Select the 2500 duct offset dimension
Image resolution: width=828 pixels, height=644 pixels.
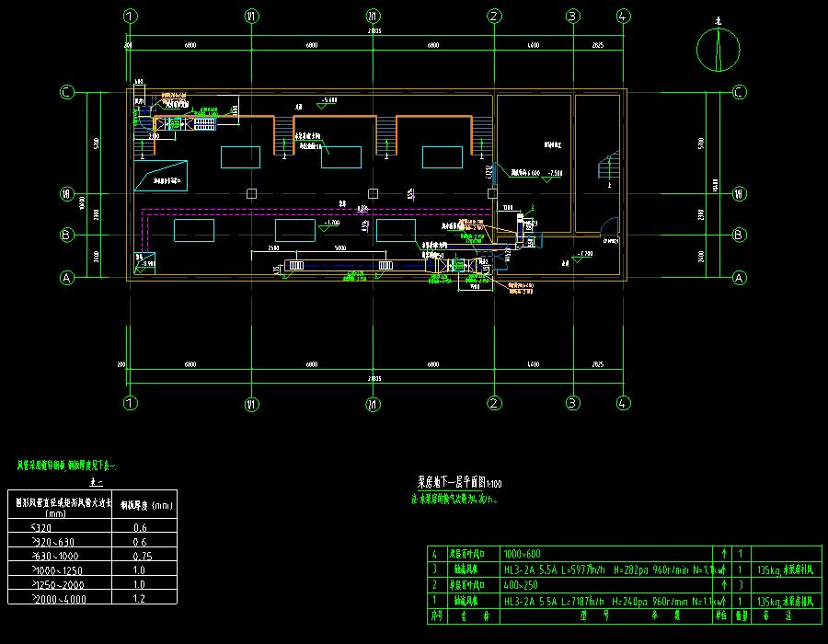tap(273, 247)
